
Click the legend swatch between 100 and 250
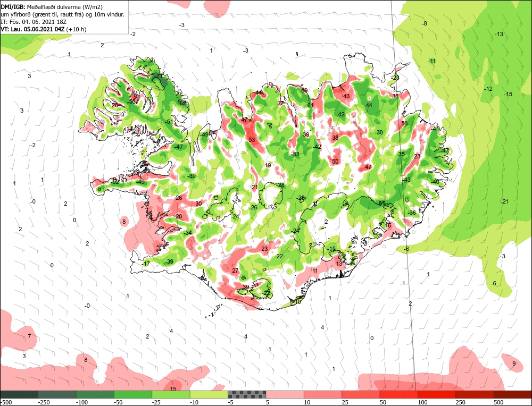tap(437, 394)
